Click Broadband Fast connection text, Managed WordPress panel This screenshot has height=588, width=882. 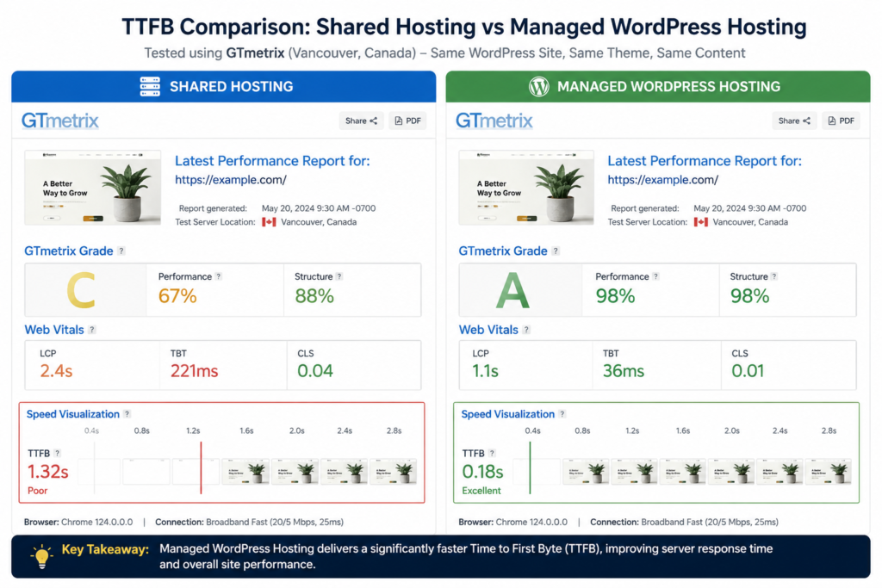pos(710,523)
